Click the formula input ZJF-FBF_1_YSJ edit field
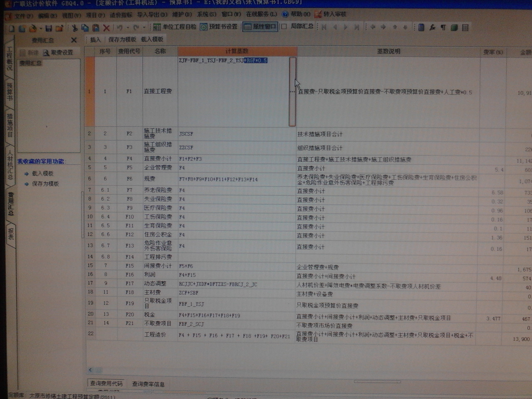The height and width of the screenshot is (399, 532). 234,92
